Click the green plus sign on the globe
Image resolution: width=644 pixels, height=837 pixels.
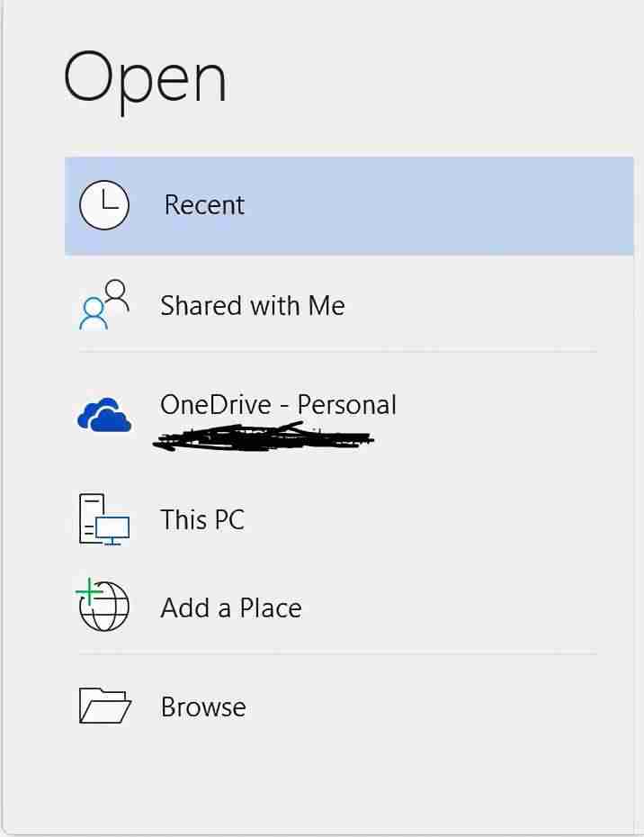click(89, 592)
